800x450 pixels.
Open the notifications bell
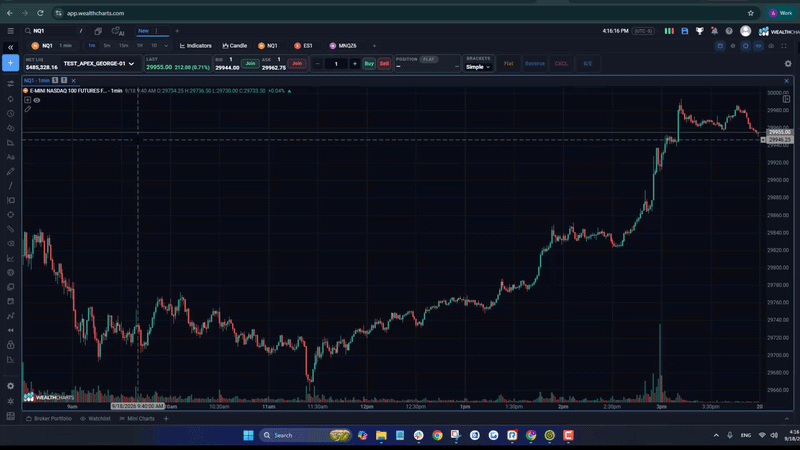[714, 31]
